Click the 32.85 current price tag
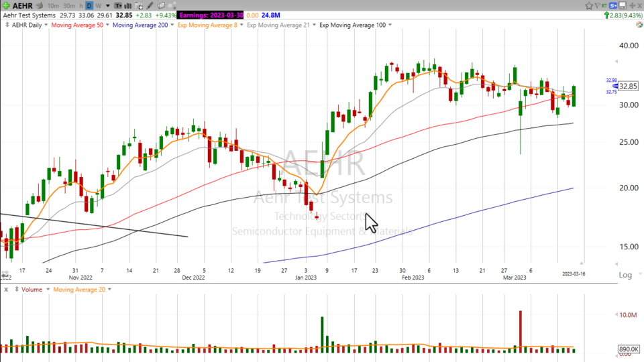 click(628, 86)
